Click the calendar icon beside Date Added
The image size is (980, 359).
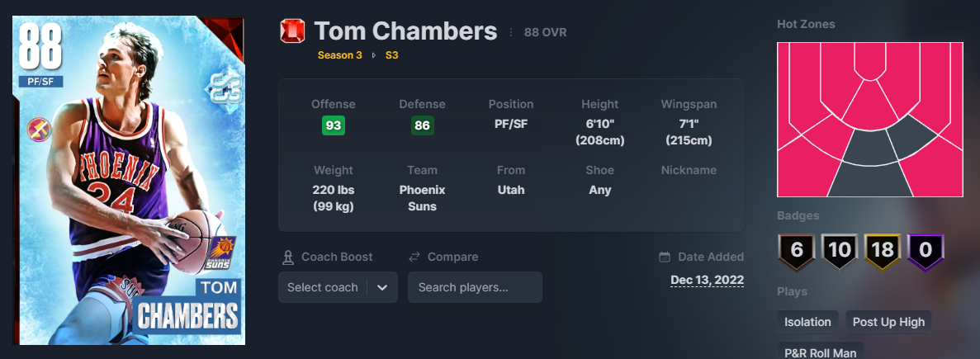click(665, 257)
